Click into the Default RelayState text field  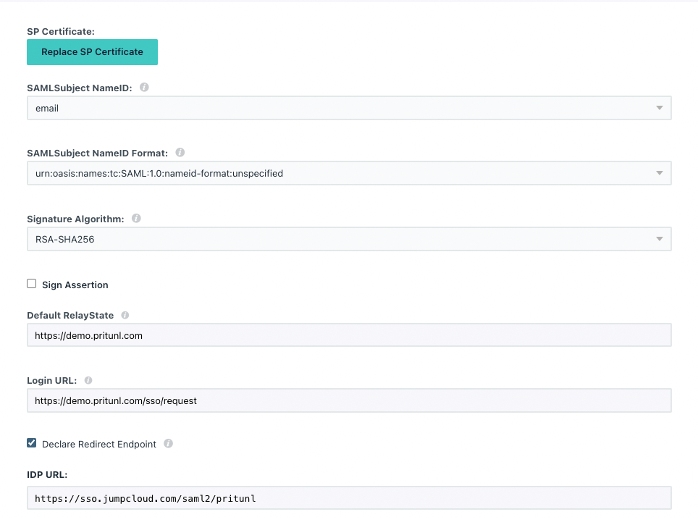point(348,335)
